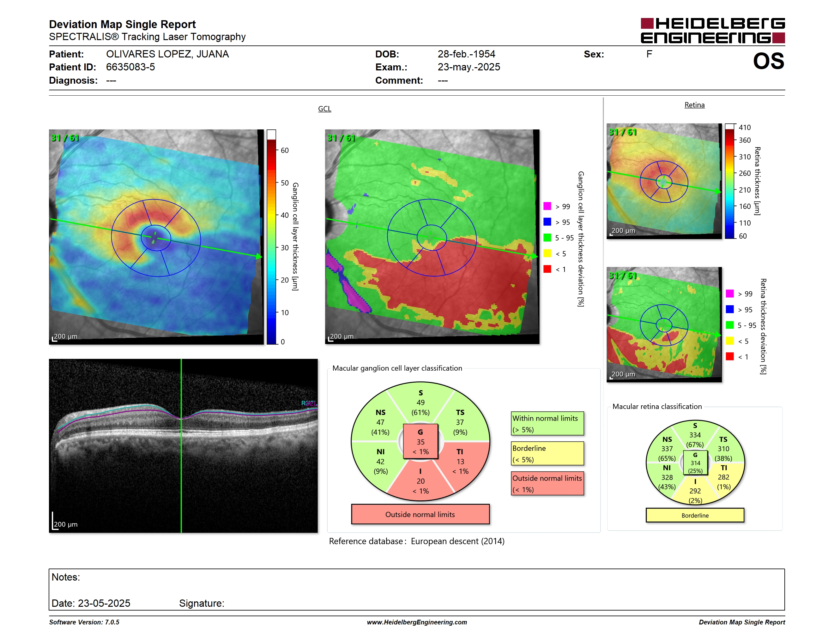Click the 'Macular retina classification' heading
Screen dimensions: 834x644
pos(657,407)
